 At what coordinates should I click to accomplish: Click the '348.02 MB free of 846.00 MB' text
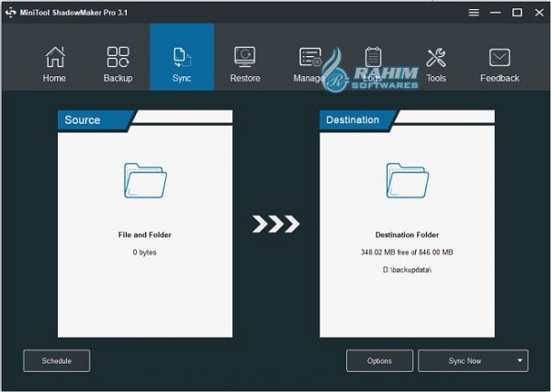407,252
